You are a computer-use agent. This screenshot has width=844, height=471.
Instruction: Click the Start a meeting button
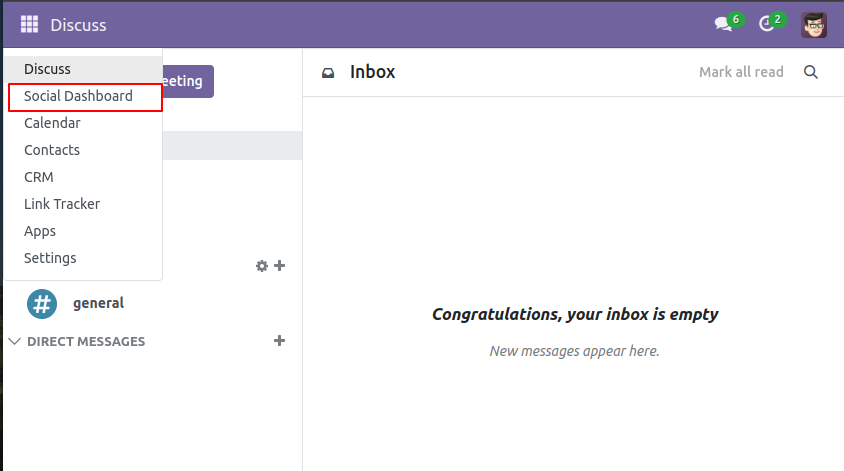point(187,81)
